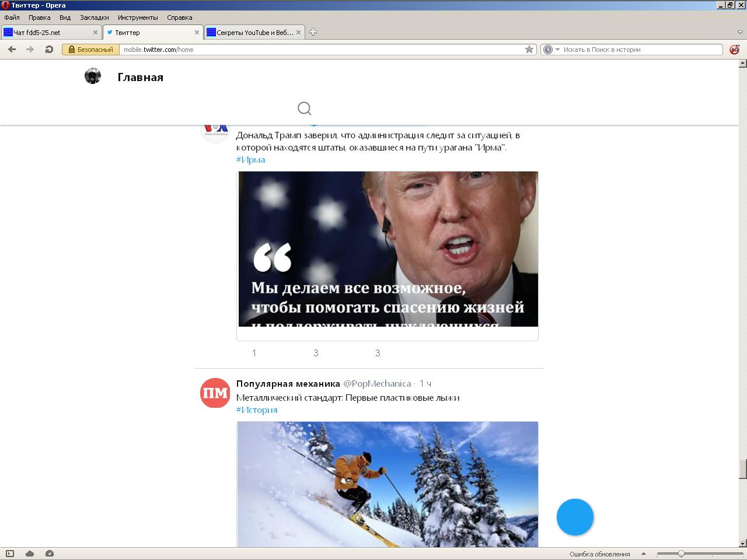747x560 pixels.
Task: Click the #Ирма hashtag link
Action: [x=250, y=159]
